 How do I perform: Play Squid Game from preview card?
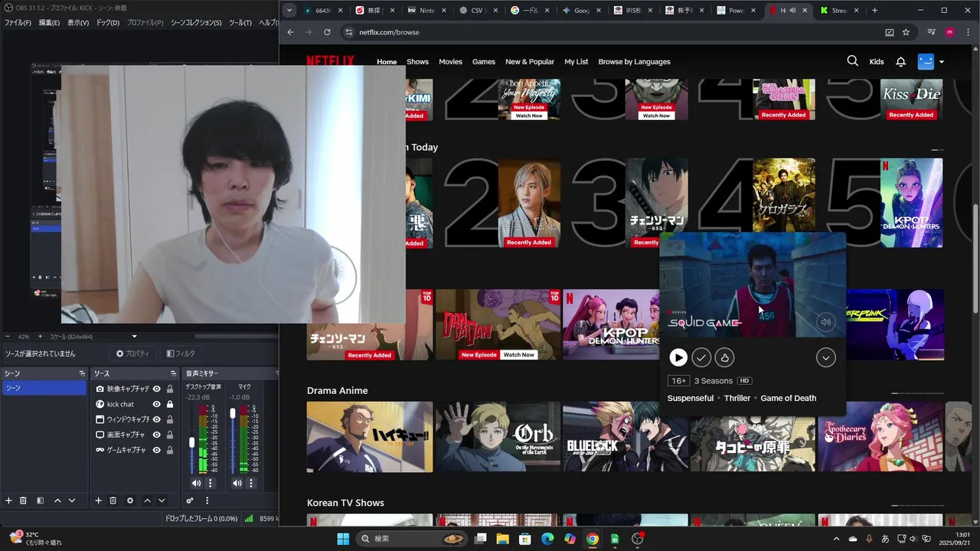pyautogui.click(x=678, y=357)
